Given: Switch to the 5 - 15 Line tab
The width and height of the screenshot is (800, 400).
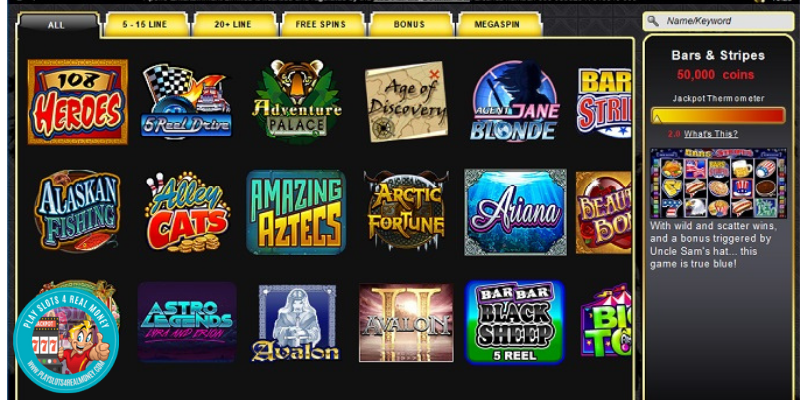Looking at the screenshot, I should pyautogui.click(x=145, y=24).
